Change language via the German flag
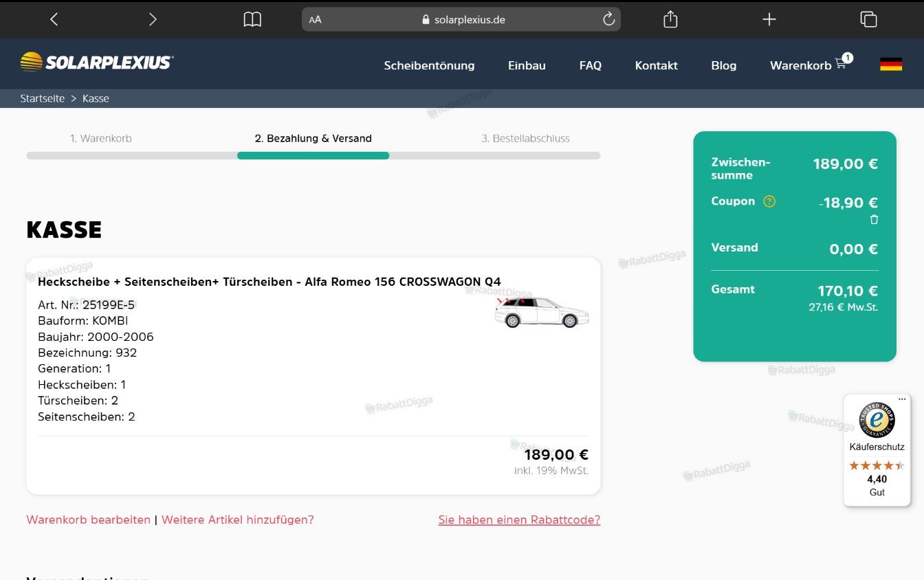Image resolution: width=924 pixels, height=580 pixels. pos(891,65)
